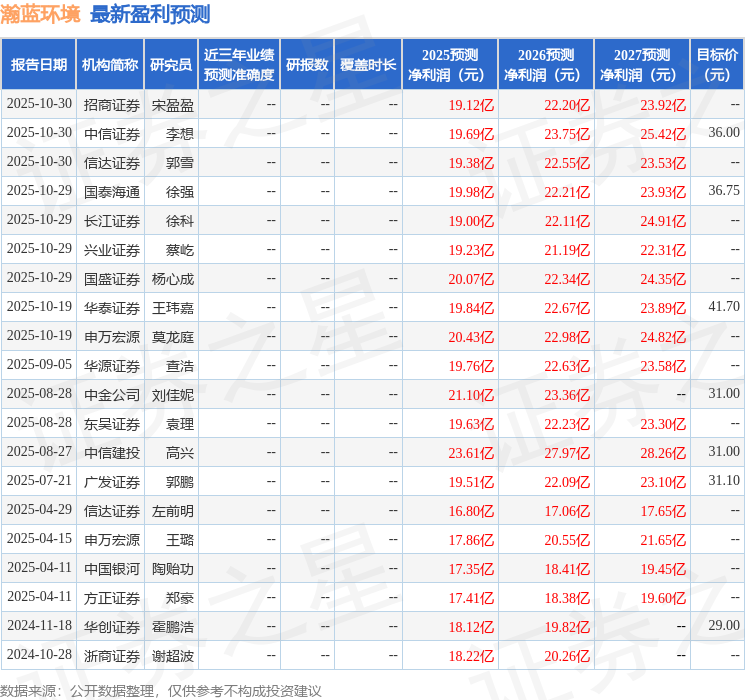Image resolution: width=745 pixels, height=700 pixels.
Task: Click the 2026预测净利润 column header
Action: [x=546, y=65]
